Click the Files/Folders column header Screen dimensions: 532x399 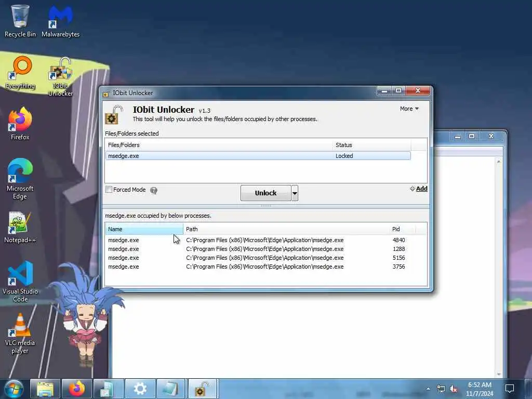[x=219, y=145]
